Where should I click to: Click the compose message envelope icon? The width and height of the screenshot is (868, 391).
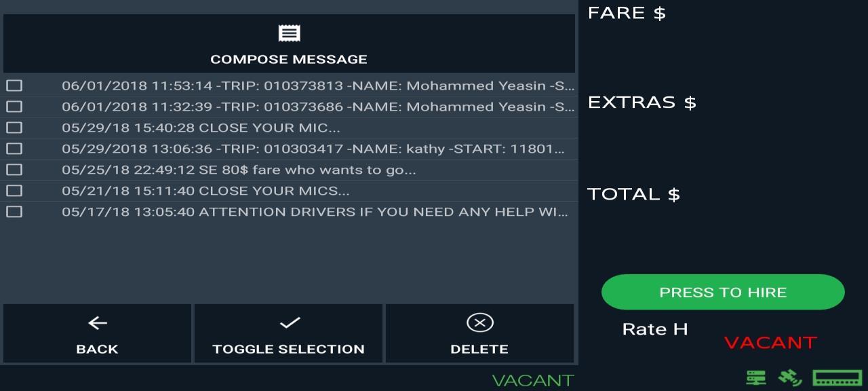(290, 33)
